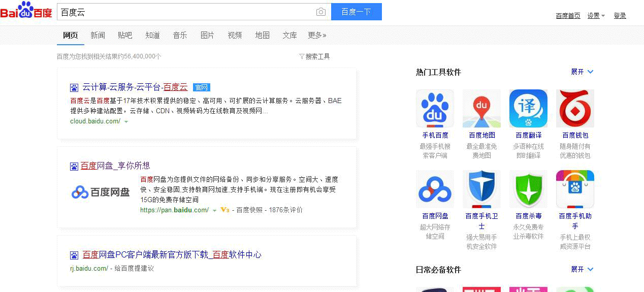Click the 百度一下 search button
Viewport: 644px width, 292px height.
(357, 12)
